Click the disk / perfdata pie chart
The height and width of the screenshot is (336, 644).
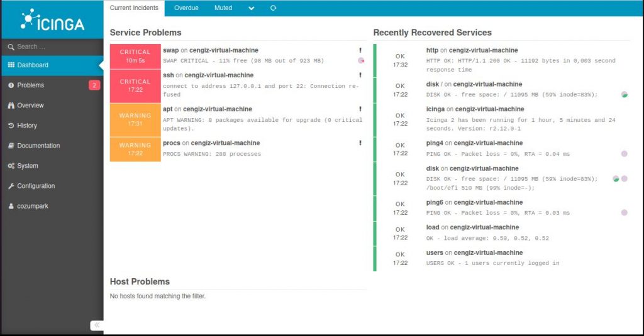[625, 94]
